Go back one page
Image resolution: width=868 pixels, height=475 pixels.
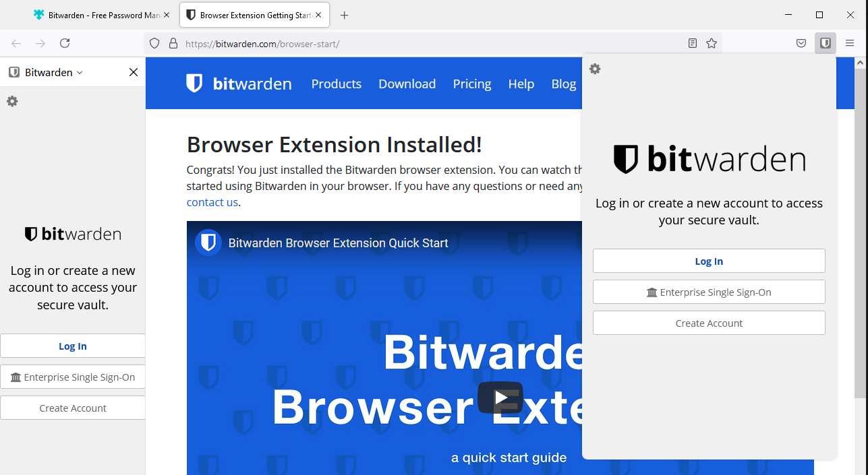coord(16,43)
